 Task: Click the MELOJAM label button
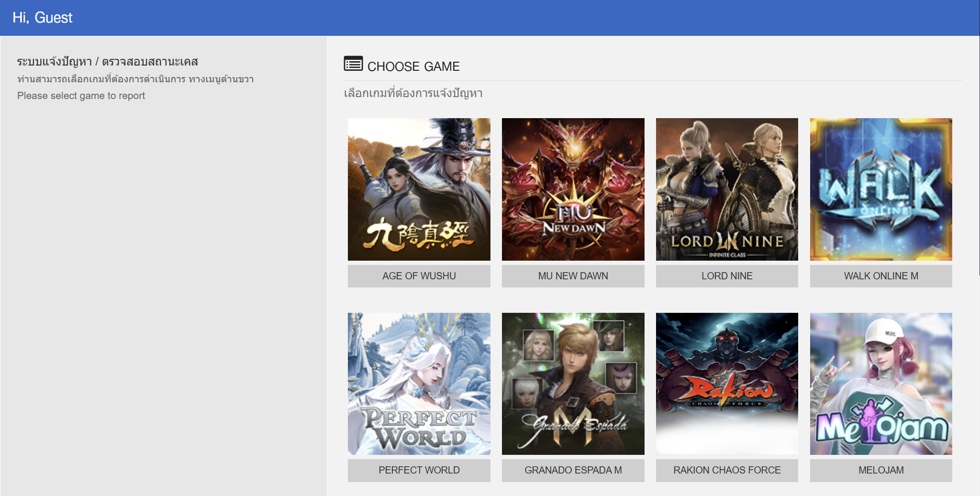(881, 470)
